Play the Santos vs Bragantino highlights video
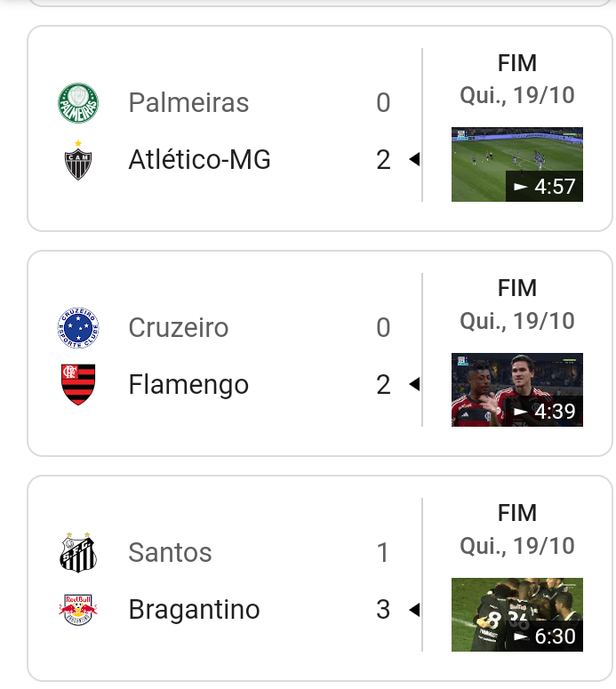This screenshot has height=689, width=616. (516, 614)
